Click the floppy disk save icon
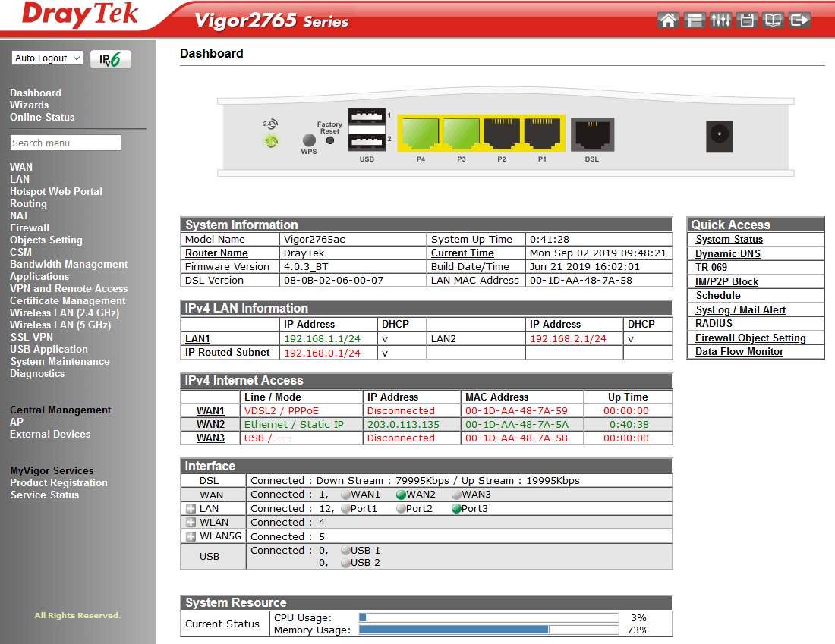The image size is (835, 644). (x=747, y=20)
